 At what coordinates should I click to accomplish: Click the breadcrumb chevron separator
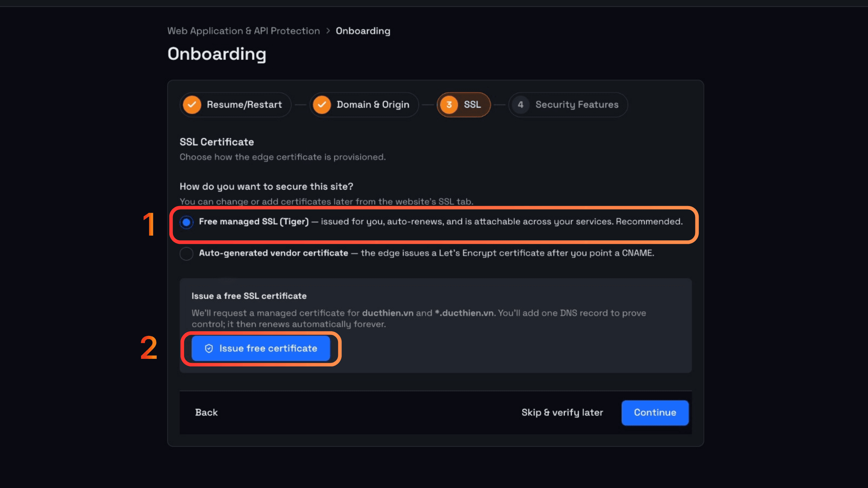coord(328,31)
